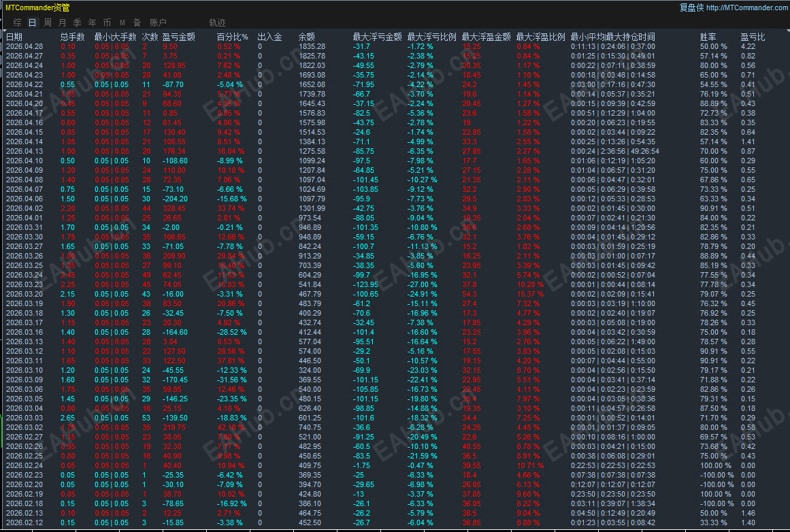This screenshot has width=790, height=532.
Task: Click the 2026.04.13 date cell
Action: click(x=24, y=151)
